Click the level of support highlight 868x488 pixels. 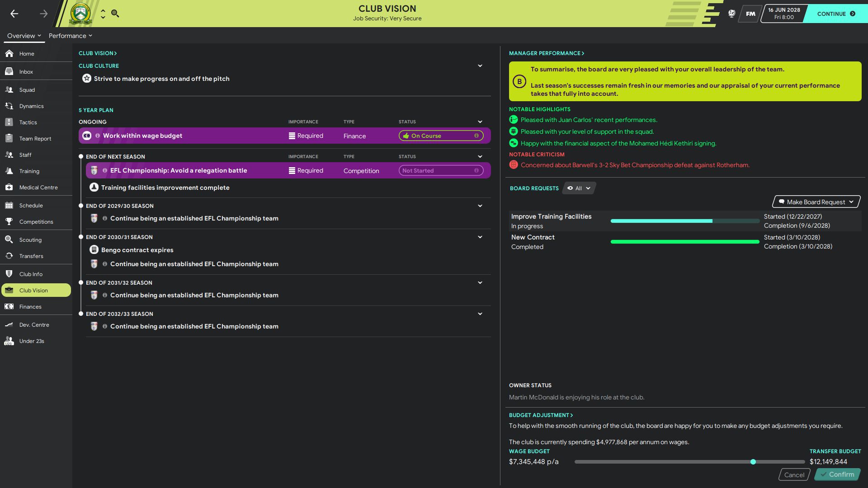click(587, 131)
